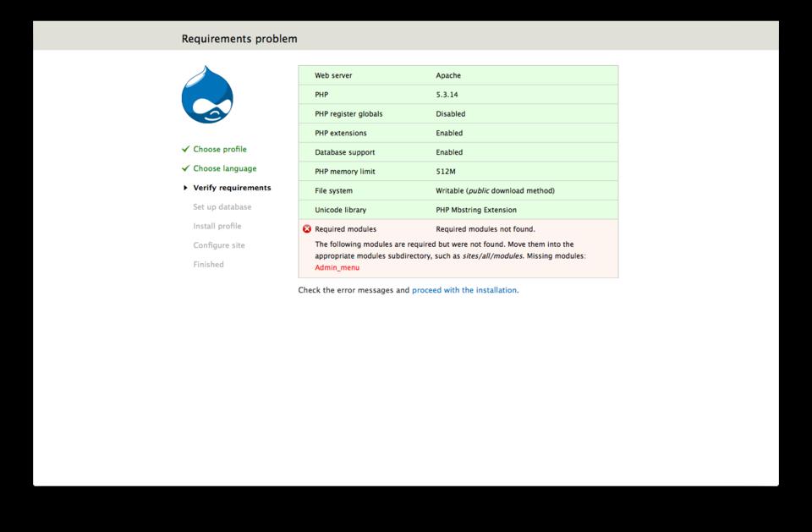Click the Drupal drop logo
The height and width of the screenshot is (532, 812).
tap(206, 95)
